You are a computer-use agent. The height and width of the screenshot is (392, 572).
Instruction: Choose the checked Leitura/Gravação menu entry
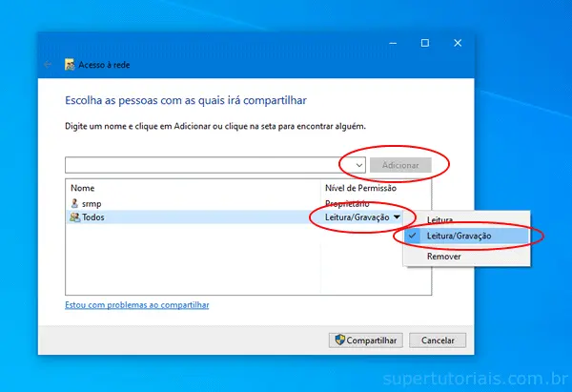tap(465, 236)
